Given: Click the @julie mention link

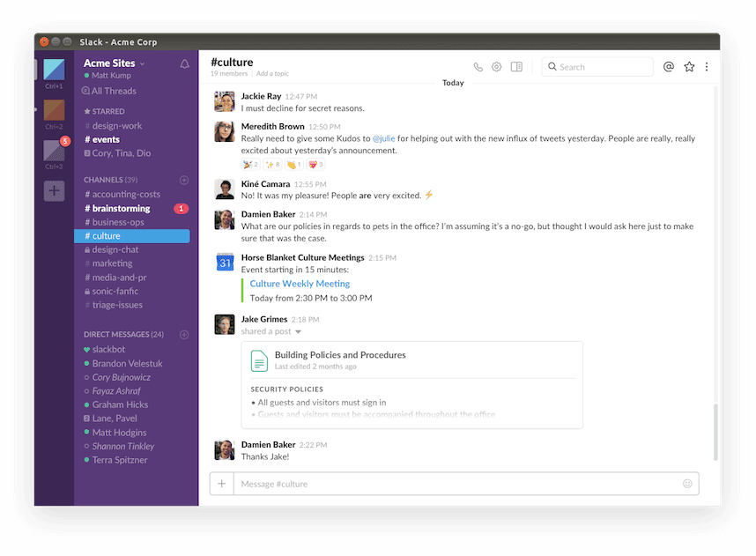Looking at the screenshot, I should pyautogui.click(x=384, y=138).
